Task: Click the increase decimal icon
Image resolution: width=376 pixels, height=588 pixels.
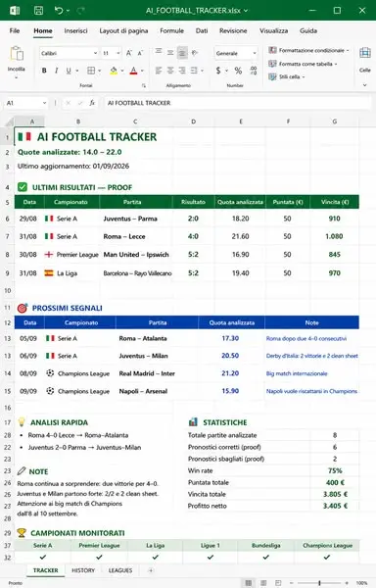Action: pos(254,71)
